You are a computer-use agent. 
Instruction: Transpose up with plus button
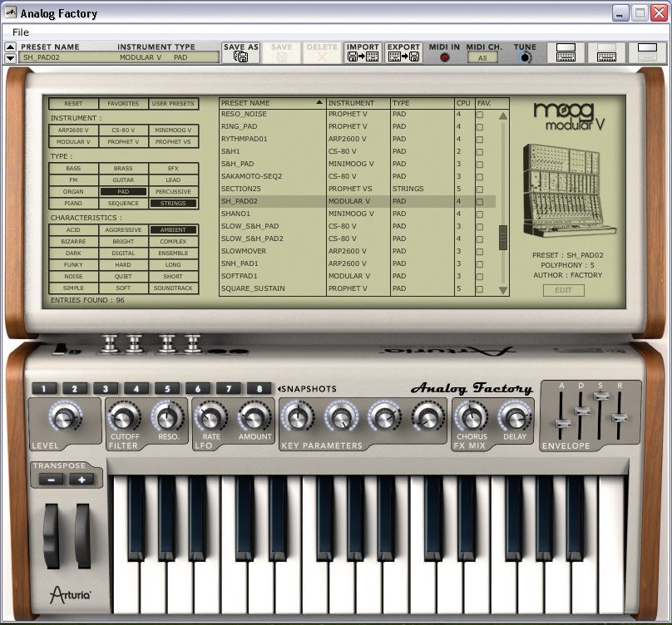click(82, 480)
